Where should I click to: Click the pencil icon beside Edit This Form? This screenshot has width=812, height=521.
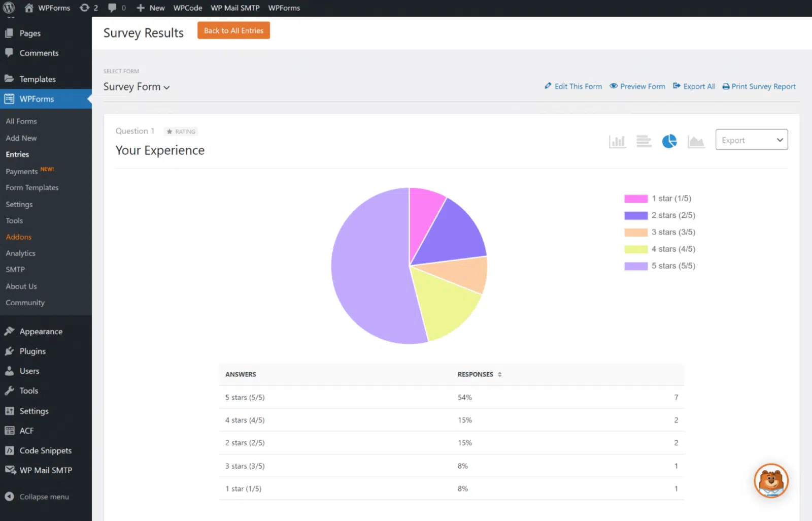tap(548, 86)
